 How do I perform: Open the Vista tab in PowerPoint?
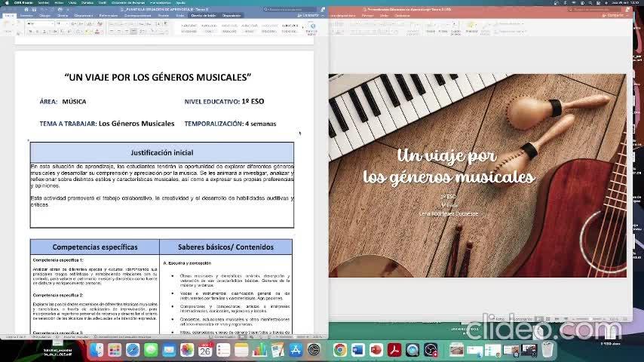[x=384, y=16]
